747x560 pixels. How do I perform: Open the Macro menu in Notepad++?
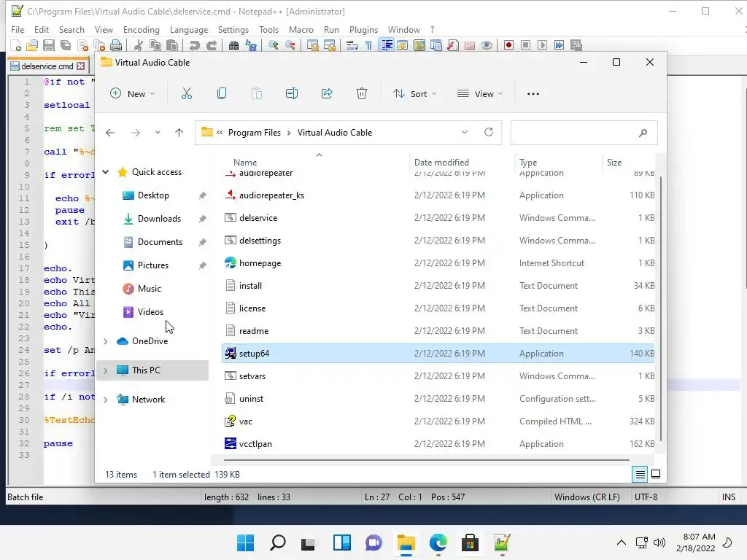[x=301, y=29]
